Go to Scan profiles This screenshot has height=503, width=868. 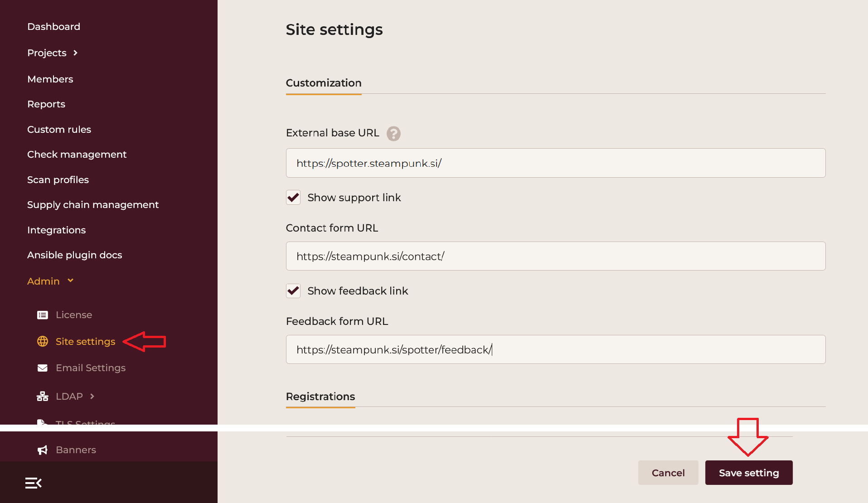58,180
